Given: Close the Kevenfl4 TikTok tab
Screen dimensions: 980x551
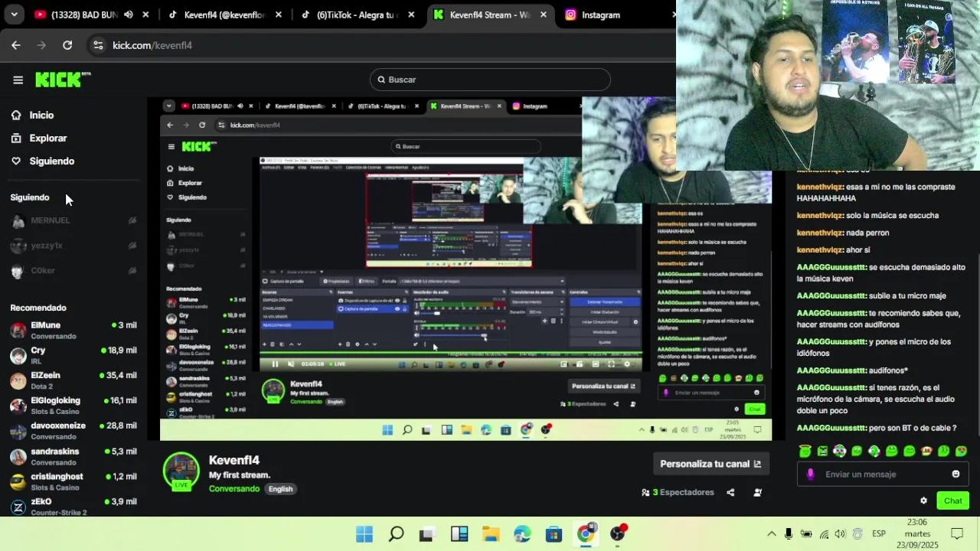Looking at the screenshot, I should (278, 15).
